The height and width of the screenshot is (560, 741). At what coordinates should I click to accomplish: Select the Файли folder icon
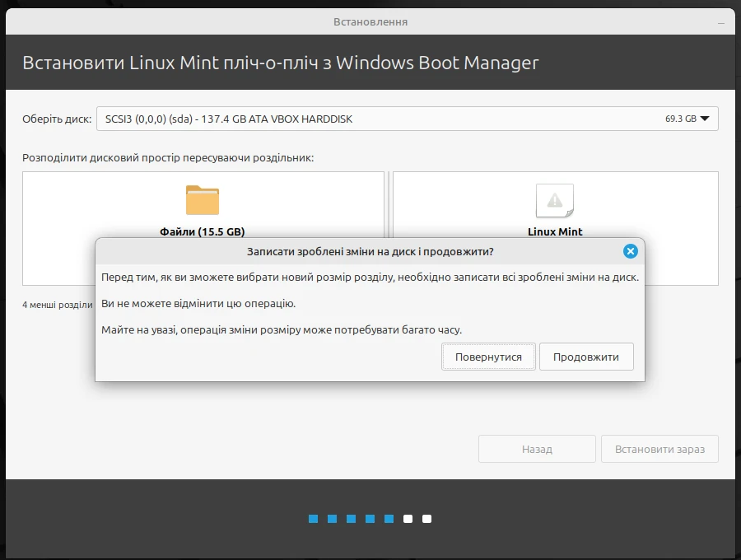[x=203, y=200]
